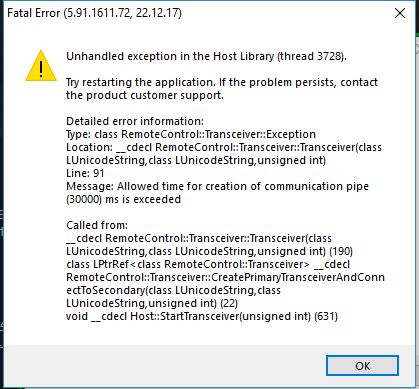Screen dimensions: 419x389
Task: Click the 'Unhandled exception in the Host Library' line
Action: coord(206,56)
